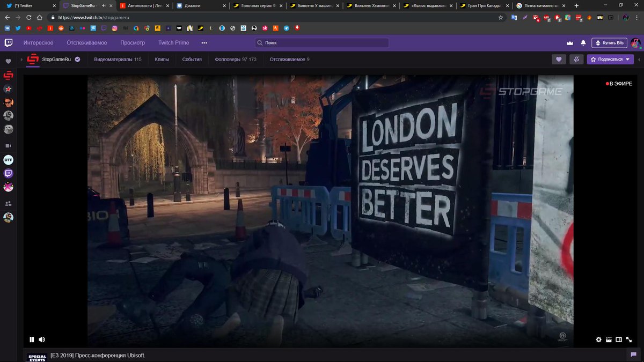Open your profile avatar menu

(635, 42)
